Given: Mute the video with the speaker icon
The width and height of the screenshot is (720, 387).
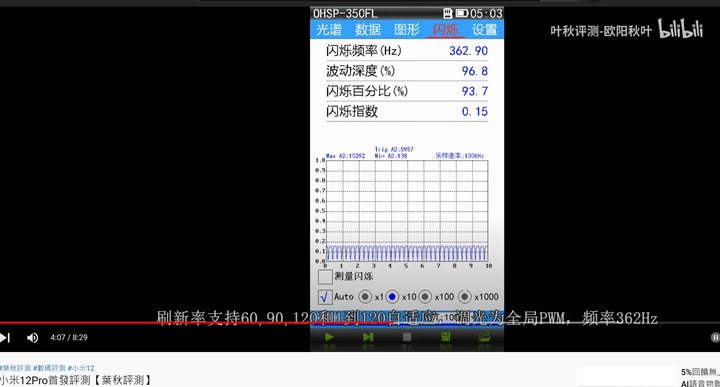Looking at the screenshot, I should pos(32,338).
